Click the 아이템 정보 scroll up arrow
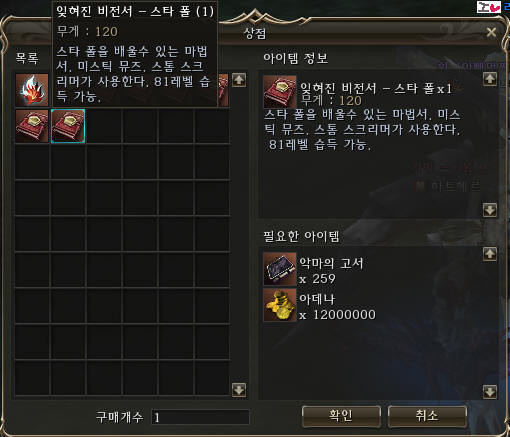 490,79
